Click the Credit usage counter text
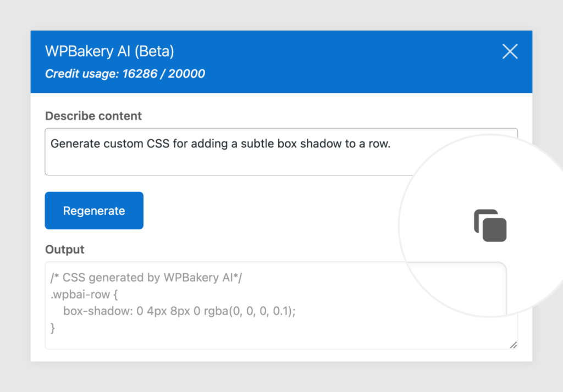The image size is (563, 392). coord(125,74)
